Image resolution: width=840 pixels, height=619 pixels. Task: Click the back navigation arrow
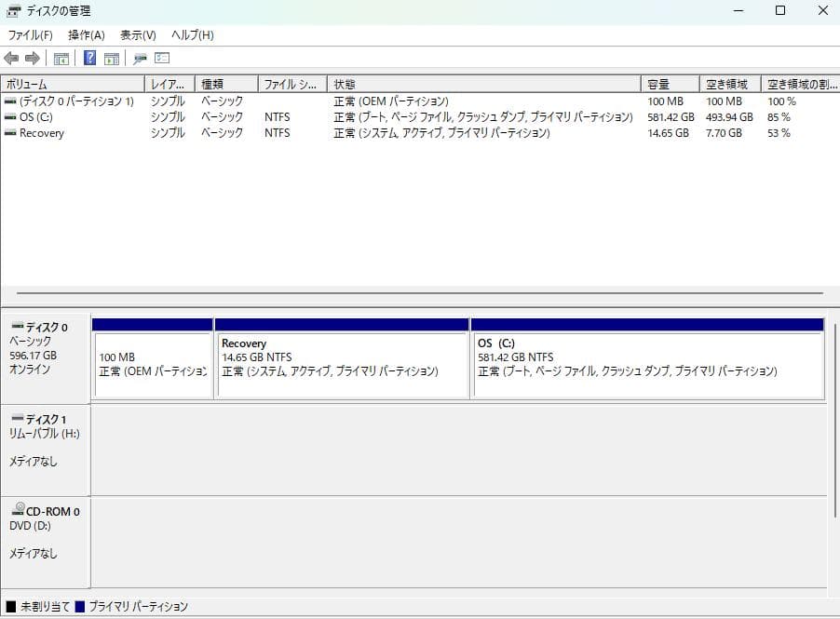pos(11,58)
